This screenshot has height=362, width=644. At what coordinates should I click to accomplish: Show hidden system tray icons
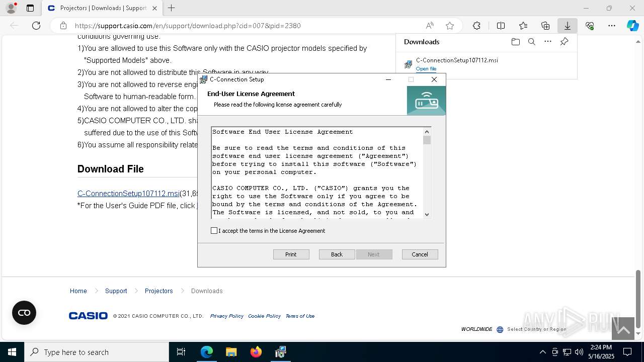click(x=542, y=352)
